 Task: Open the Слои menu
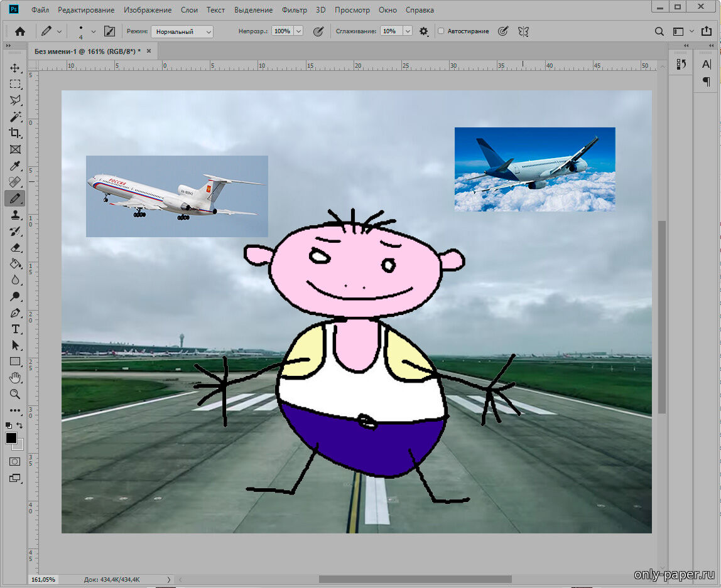(189, 10)
